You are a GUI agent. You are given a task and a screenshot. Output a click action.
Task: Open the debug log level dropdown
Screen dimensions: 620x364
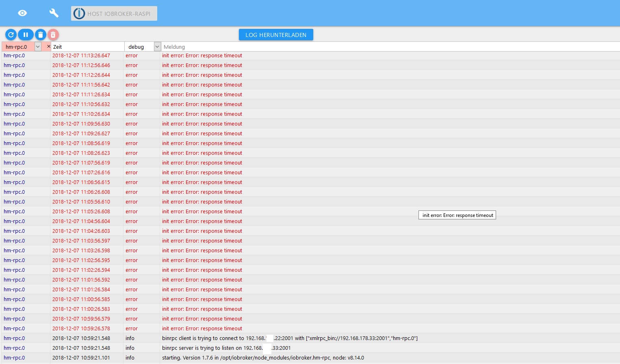(x=157, y=47)
